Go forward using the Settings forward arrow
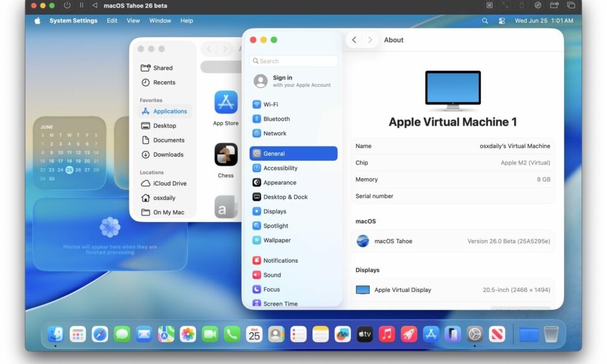The image size is (607, 364). tap(370, 40)
